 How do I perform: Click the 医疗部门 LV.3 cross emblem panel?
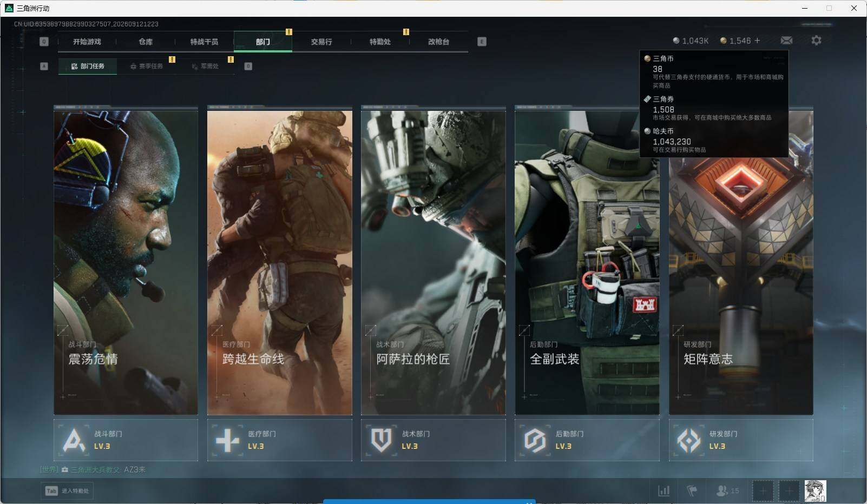[279, 440]
